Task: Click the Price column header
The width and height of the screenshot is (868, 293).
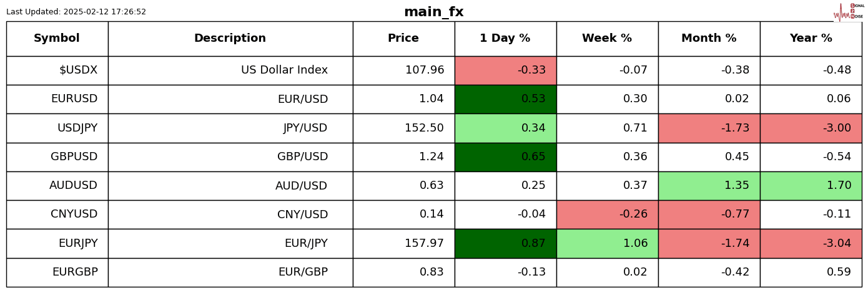Action: (403, 39)
